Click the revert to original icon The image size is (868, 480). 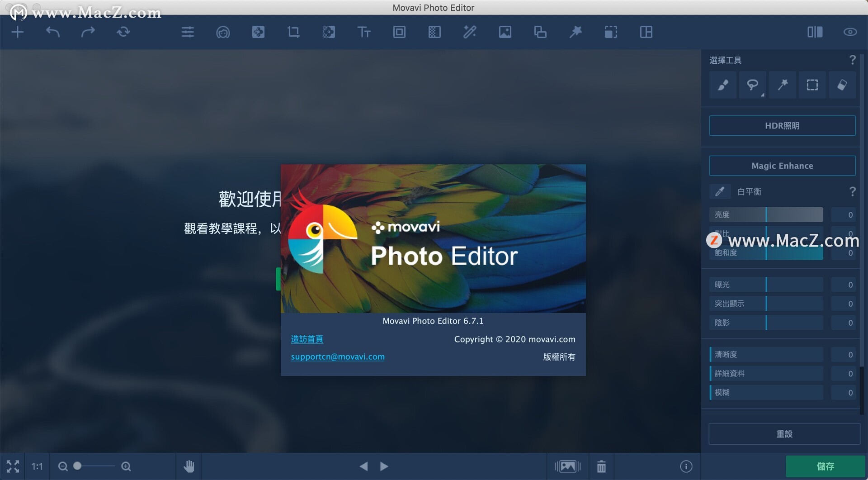(123, 32)
